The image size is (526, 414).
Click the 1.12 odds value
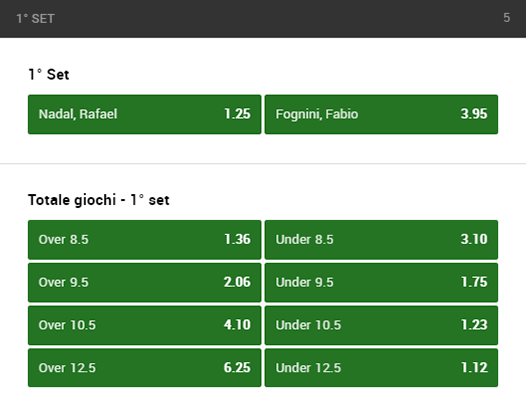474,368
